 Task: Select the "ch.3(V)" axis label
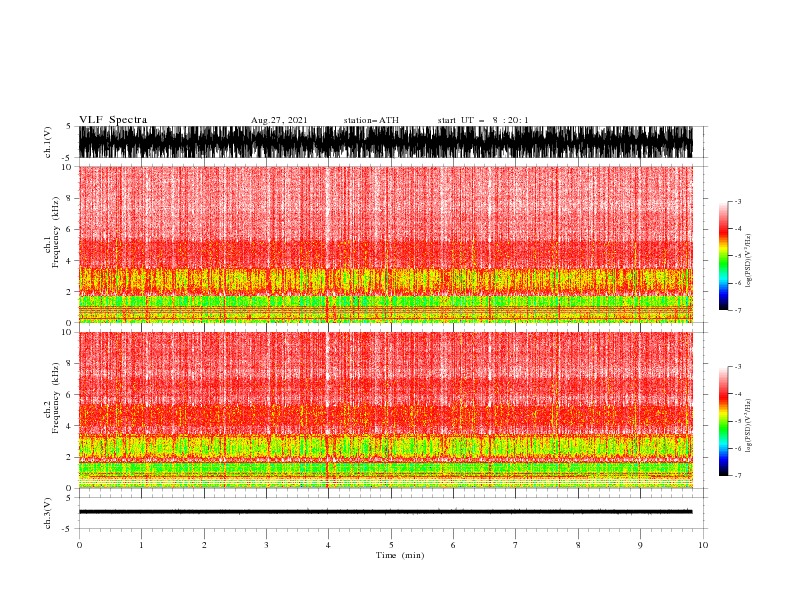click(48, 513)
